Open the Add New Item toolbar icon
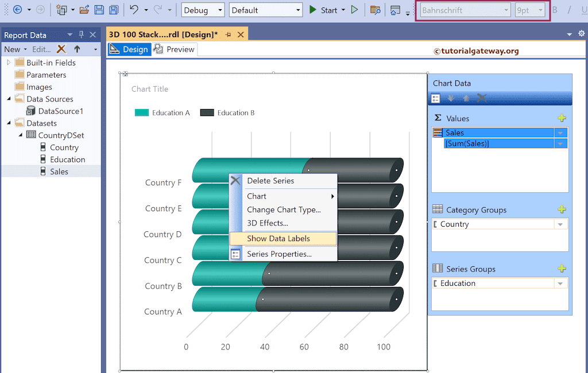Image resolution: width=588 pixels, height=373 pixels. pos(63,10)
